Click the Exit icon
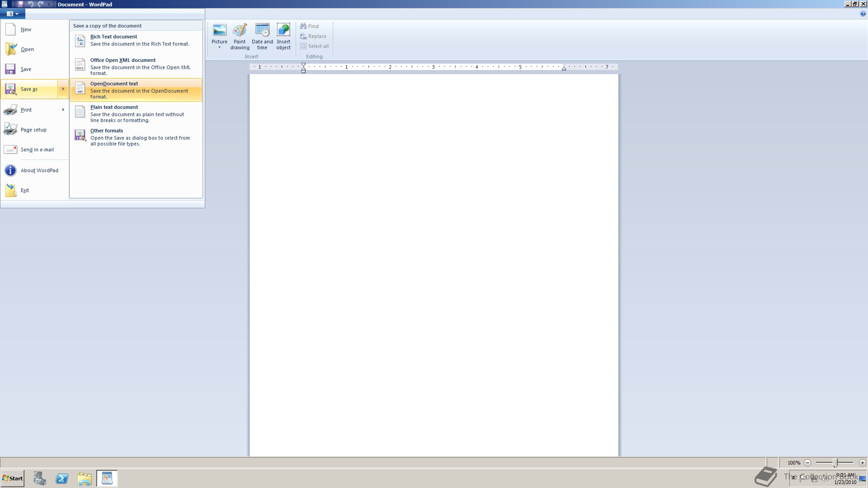The image size is (868, 488). click(10, 190)
